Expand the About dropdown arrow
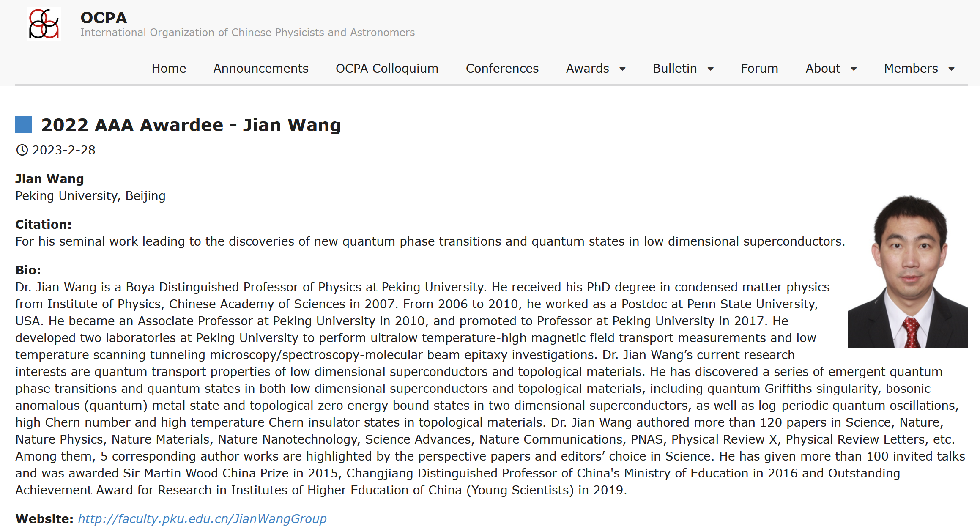Screen dimensions: 980x532 click(x=854, y=69)
